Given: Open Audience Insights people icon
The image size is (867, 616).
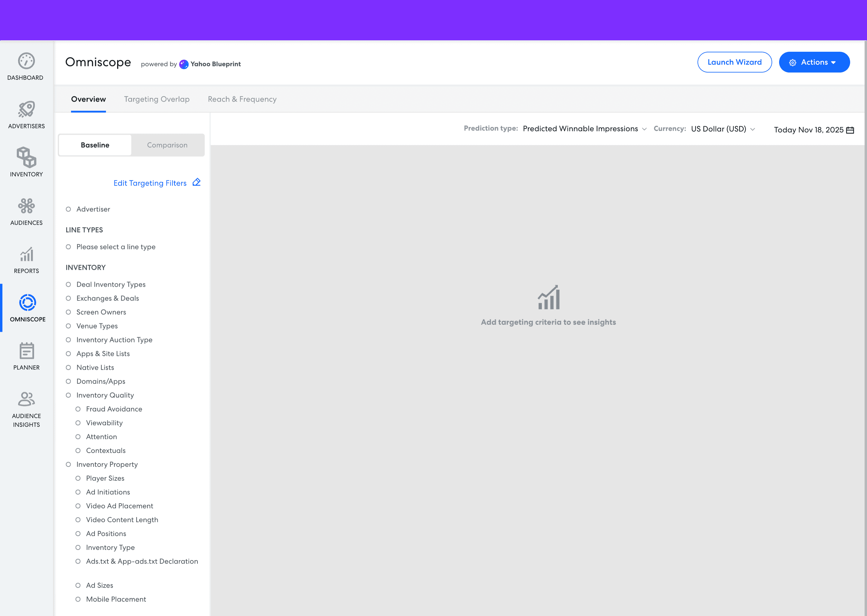Looking at the screenshot, I should (26, 399).
